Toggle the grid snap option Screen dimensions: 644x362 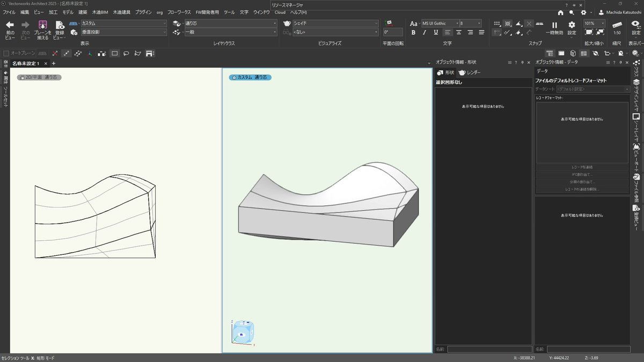(x=497, y=24)
